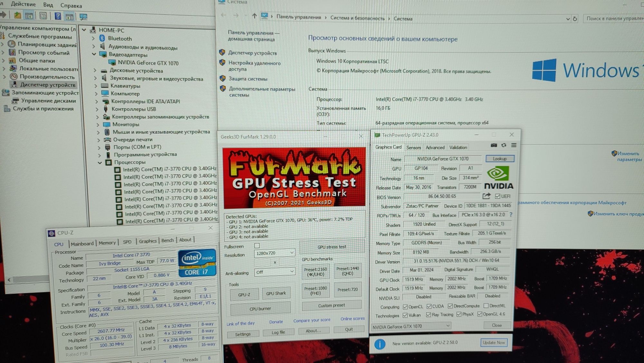This screenshot has height=363, width=644.
Task: Toggle the OpenCL checkbox
Action: point(405,307)
